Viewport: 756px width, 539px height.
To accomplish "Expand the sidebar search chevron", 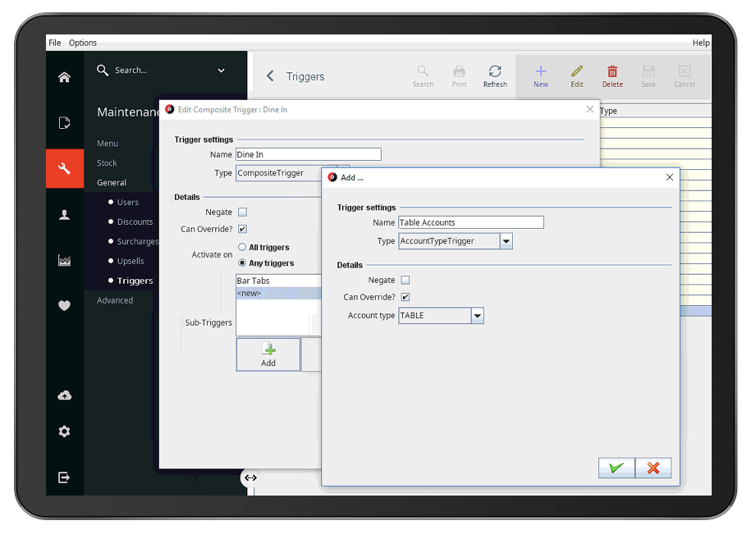I will pos(222,71).
